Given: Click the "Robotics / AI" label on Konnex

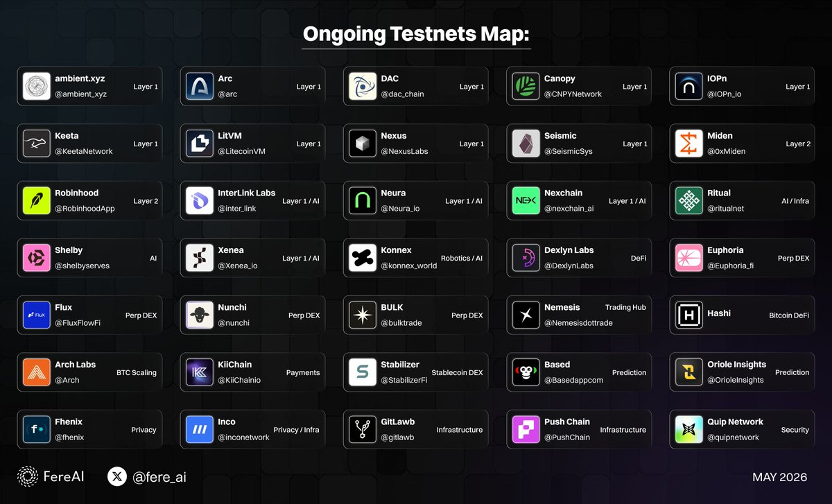Looking at the screenshot, I should pyautogui.click(x=462, y=258).
